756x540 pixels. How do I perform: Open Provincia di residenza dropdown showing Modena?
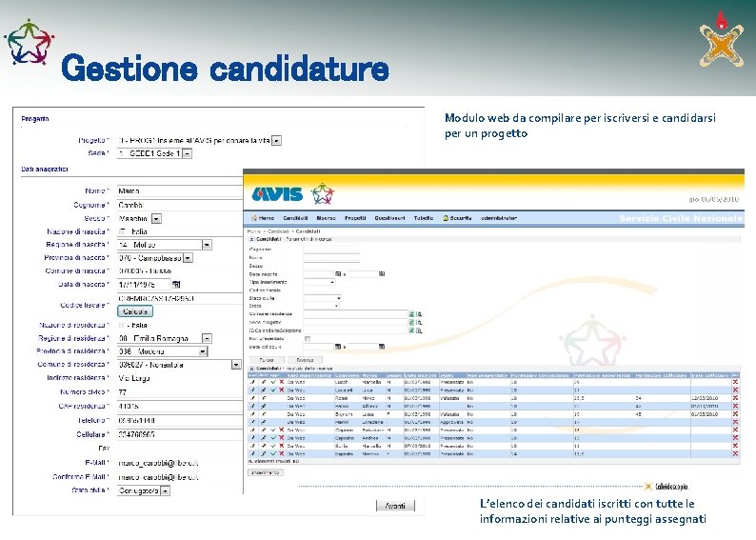[x=203, y=351]
